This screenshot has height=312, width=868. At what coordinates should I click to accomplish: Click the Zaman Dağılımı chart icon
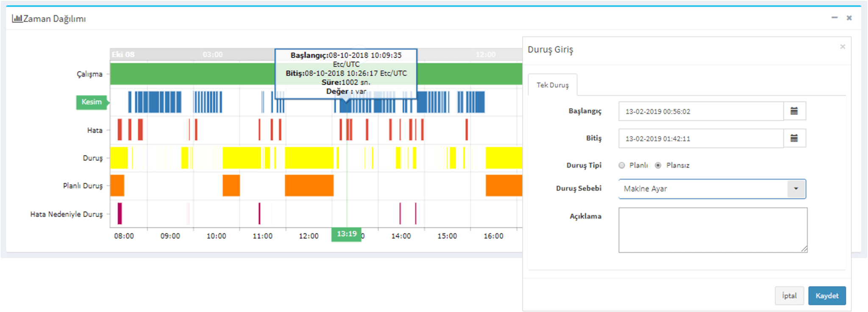click(x=17, y=18)
